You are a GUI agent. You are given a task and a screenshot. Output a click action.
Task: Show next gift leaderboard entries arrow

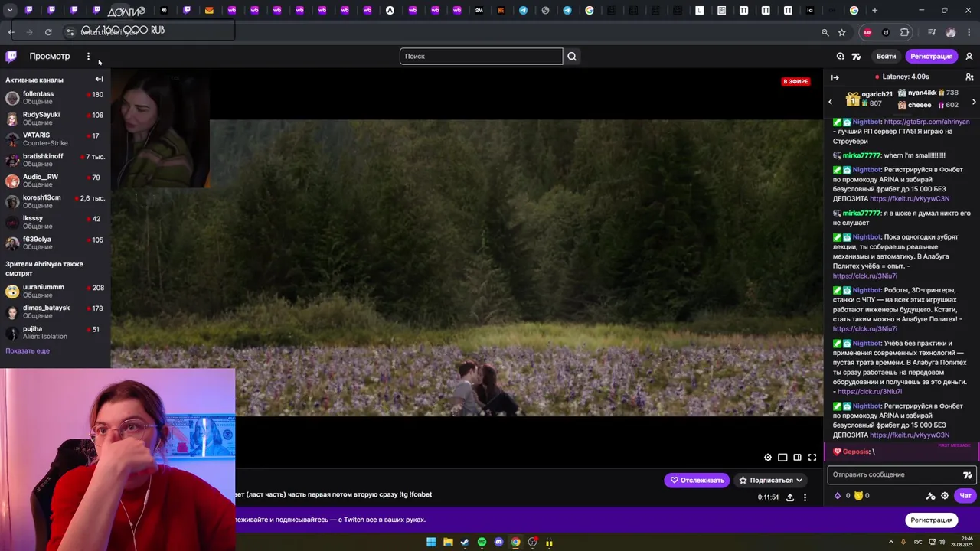(x=974, y=102)
